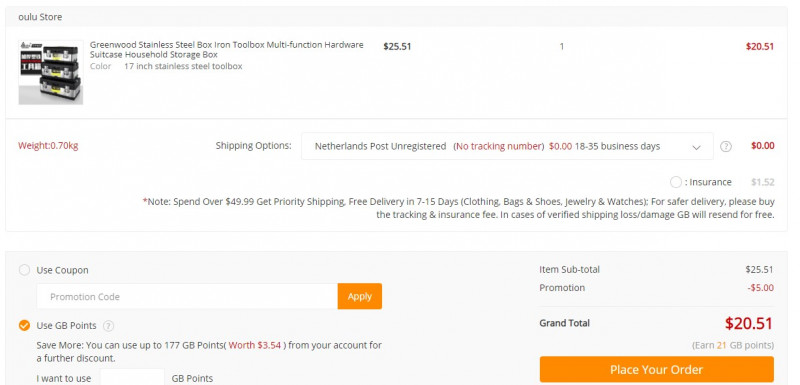Click the Use GB Points label
The width and height of the screenshot is (800, 385).
(x=66, y=325)
